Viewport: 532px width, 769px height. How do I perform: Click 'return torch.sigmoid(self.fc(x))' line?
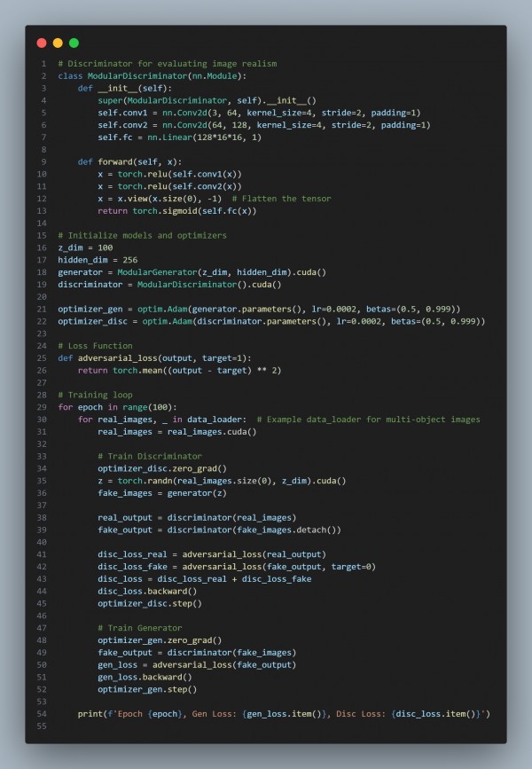pyautogui.click(x=177, y=211)
